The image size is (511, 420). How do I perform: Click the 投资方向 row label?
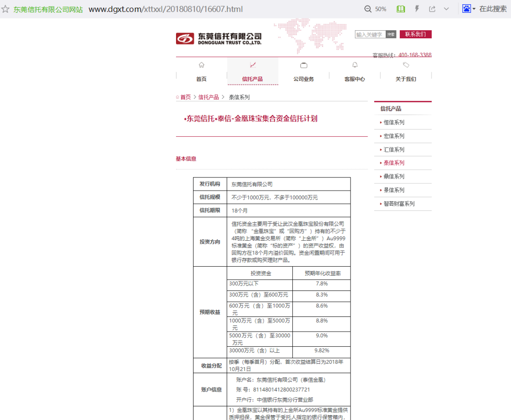210,242
